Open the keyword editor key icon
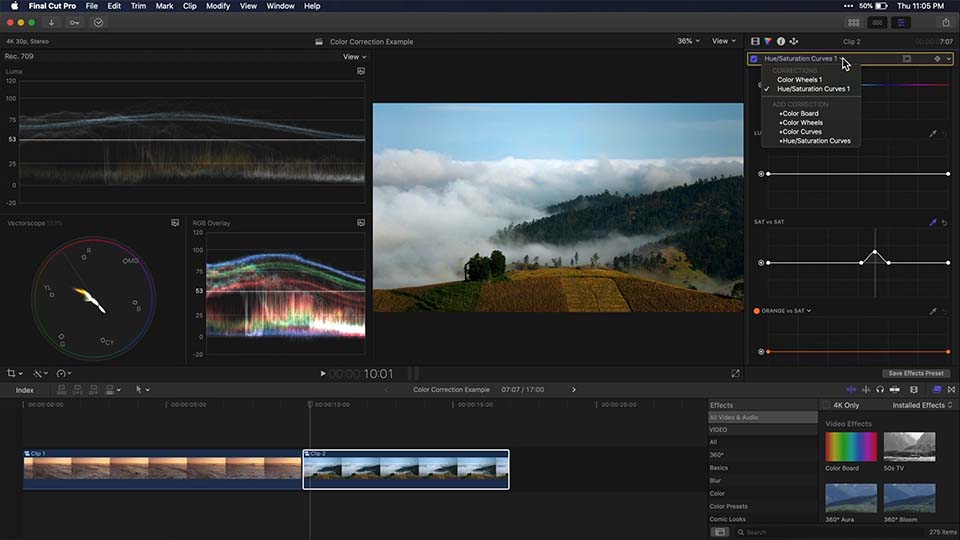The image size is (960, 540). tap(75, 23)
